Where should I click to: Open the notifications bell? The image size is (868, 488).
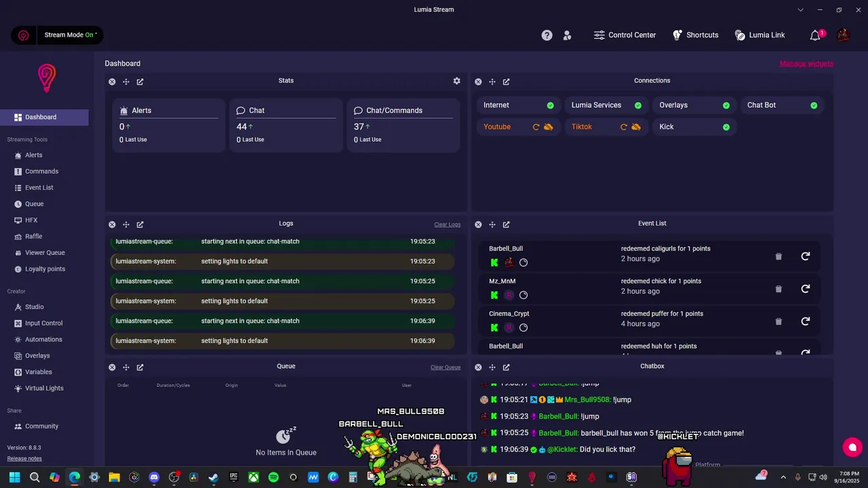click(816, 35)
